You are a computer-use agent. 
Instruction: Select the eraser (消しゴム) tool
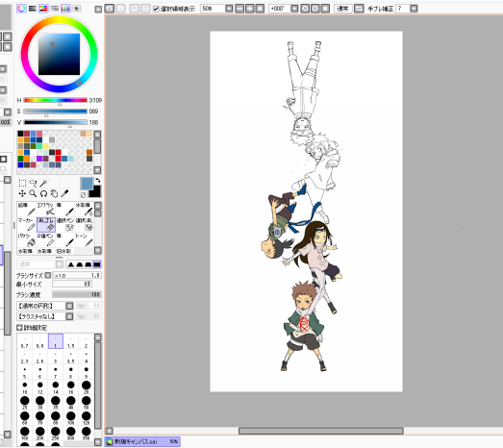(x=46, y=225)
